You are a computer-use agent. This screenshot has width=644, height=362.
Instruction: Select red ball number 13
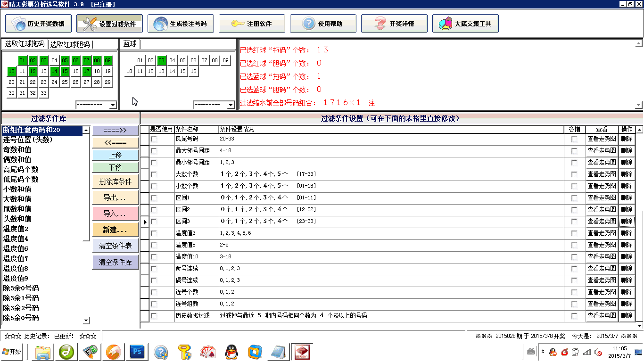pos(43,71)
